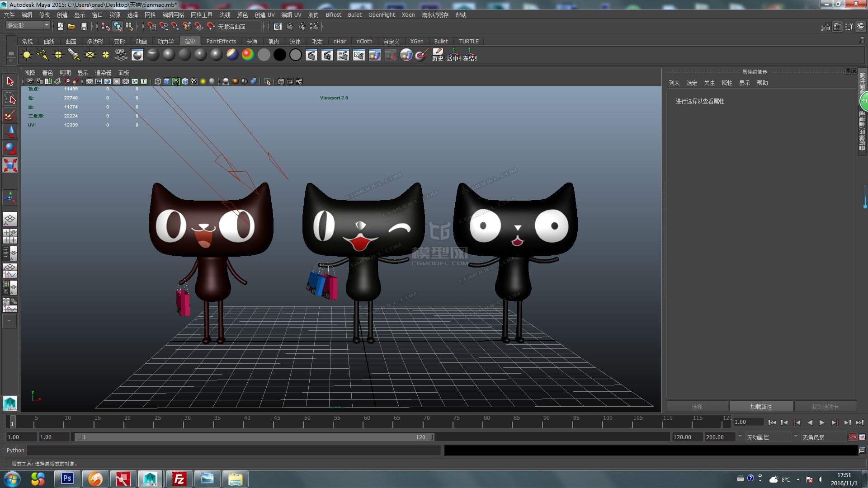Click the current frame field 1.00
This screenshot has width=868, height=488.
pos(748,422)
